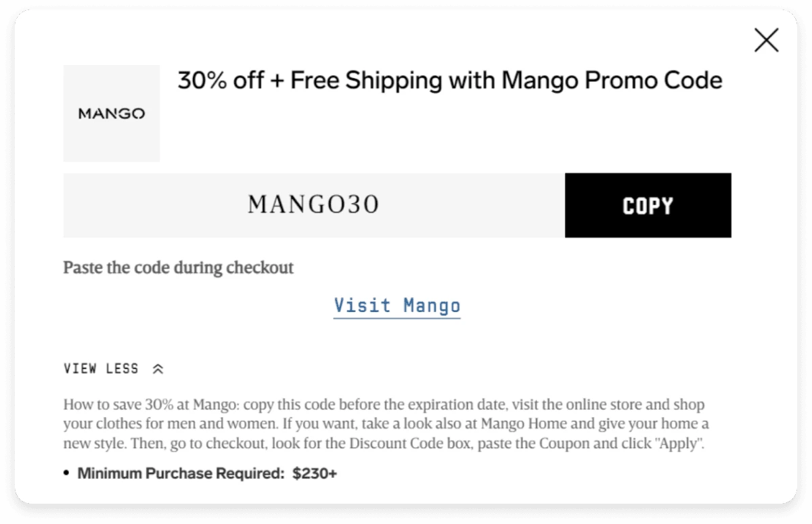The width and height of the screenshot is (812, 524).
Task: Close the Mango promo code dialog
Action: 766,41
